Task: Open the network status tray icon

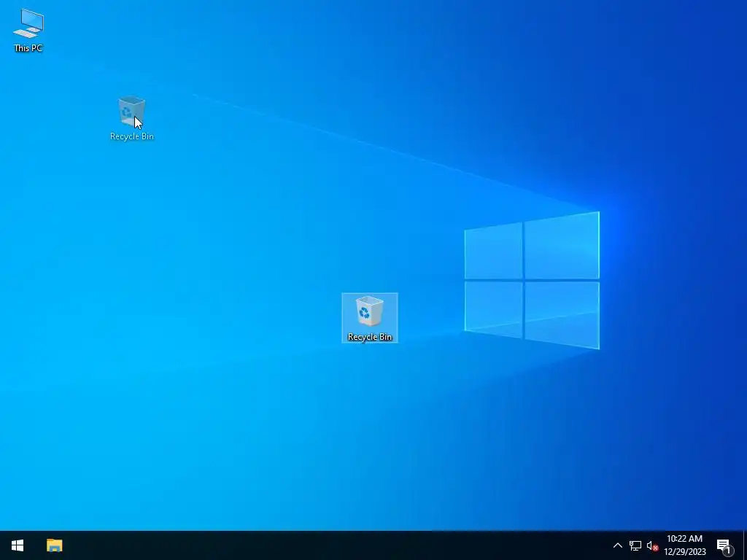Action: tap(635, 545)
